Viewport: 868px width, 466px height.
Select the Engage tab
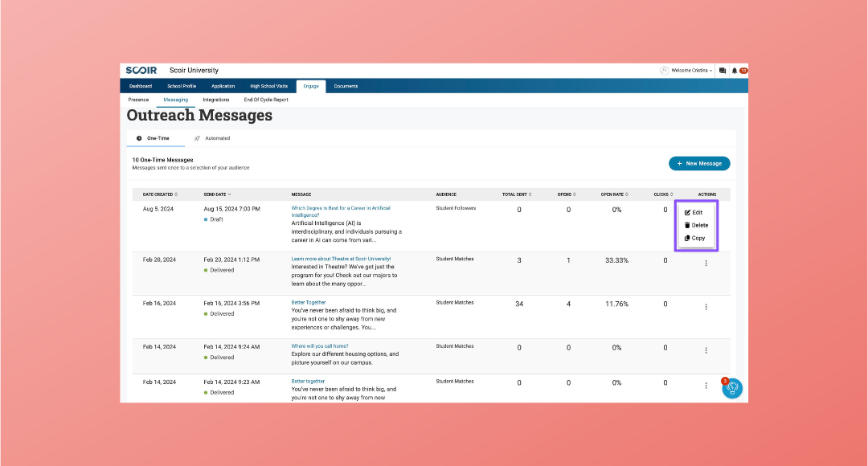(x=311, y=86)
